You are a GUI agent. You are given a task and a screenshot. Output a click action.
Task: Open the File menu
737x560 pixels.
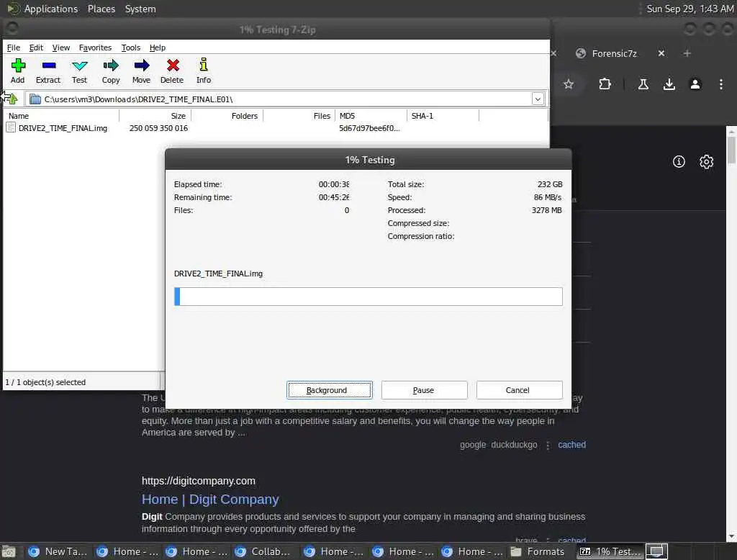[x=14, y=48]
